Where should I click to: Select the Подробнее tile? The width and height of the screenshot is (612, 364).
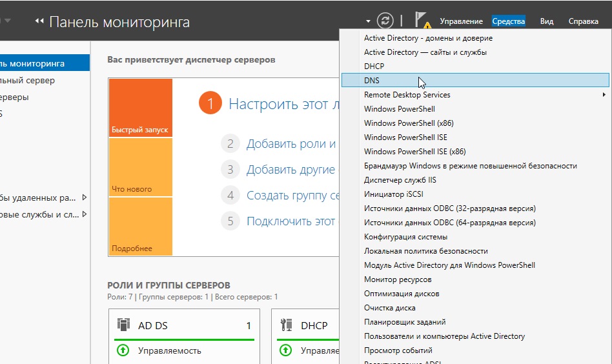141,227
